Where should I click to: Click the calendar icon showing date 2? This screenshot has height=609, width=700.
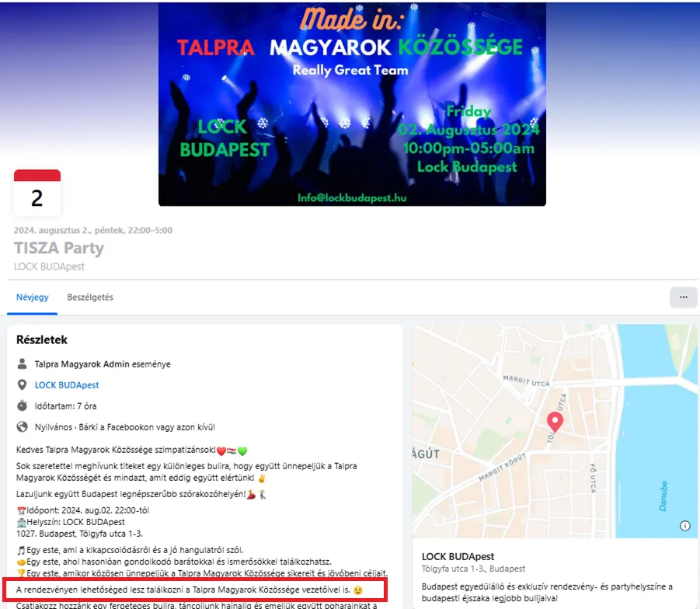coord(37,193)
